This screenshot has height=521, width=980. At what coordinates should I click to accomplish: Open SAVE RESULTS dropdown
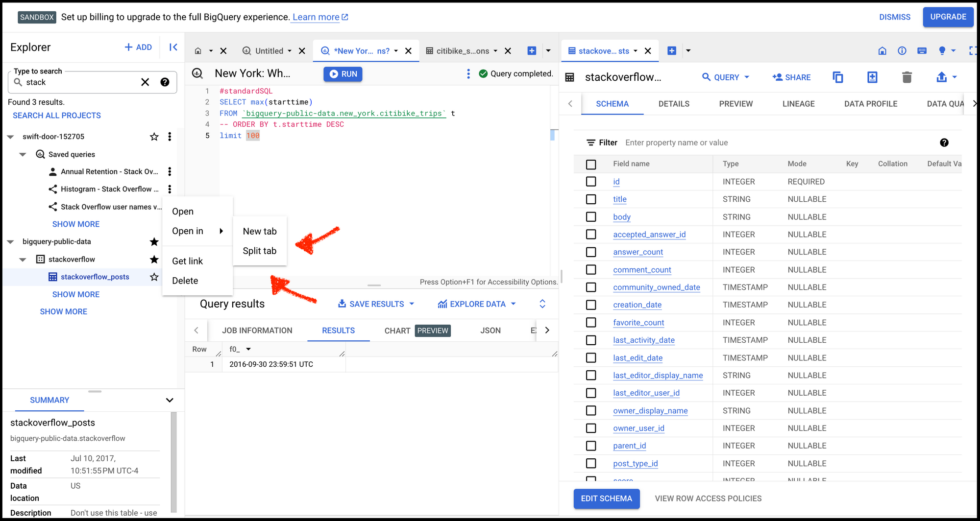[376, 304]
